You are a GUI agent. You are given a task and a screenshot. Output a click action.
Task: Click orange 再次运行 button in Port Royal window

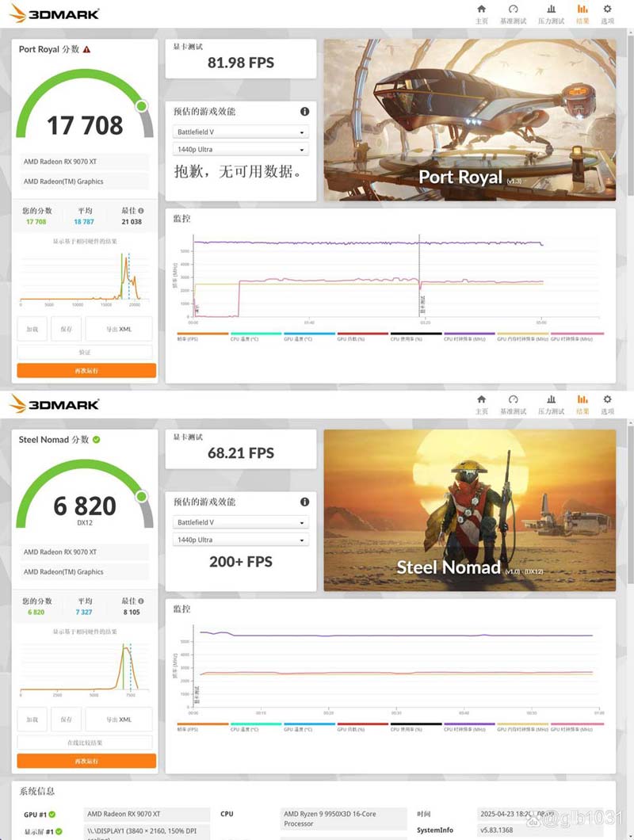[86, 371]
